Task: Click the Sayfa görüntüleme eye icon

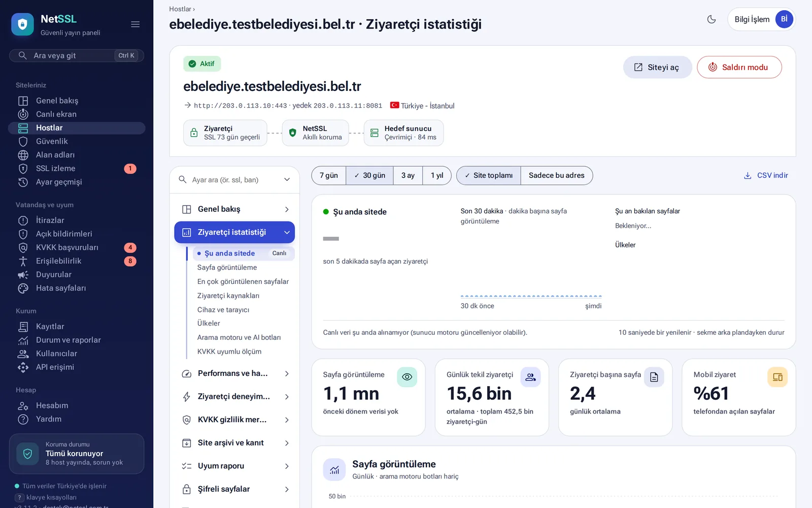Action: (x=407, y=377)
